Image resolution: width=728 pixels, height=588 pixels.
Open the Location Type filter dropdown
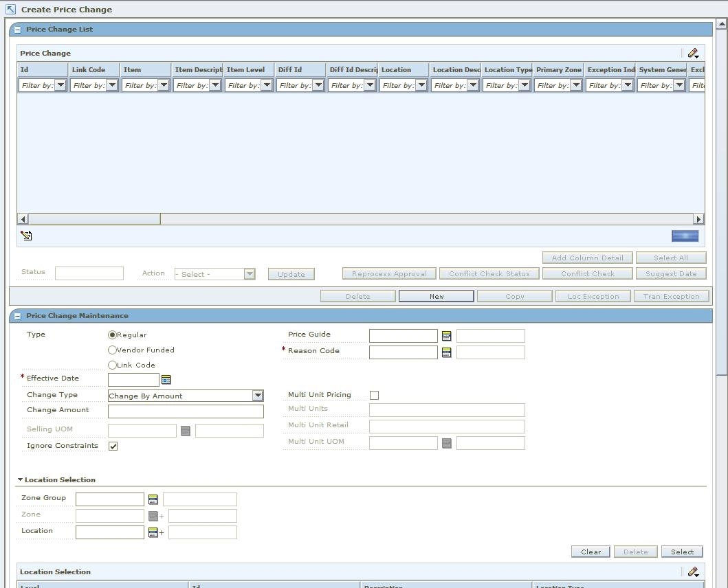(x=525, y=85)
